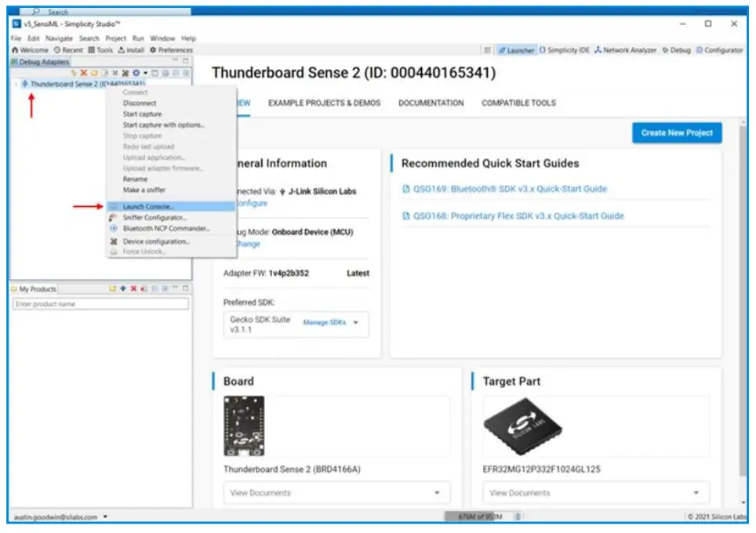Open View Documents dropdown for the Board
This screenshot has width=756, height=533.
pos(337,492)
